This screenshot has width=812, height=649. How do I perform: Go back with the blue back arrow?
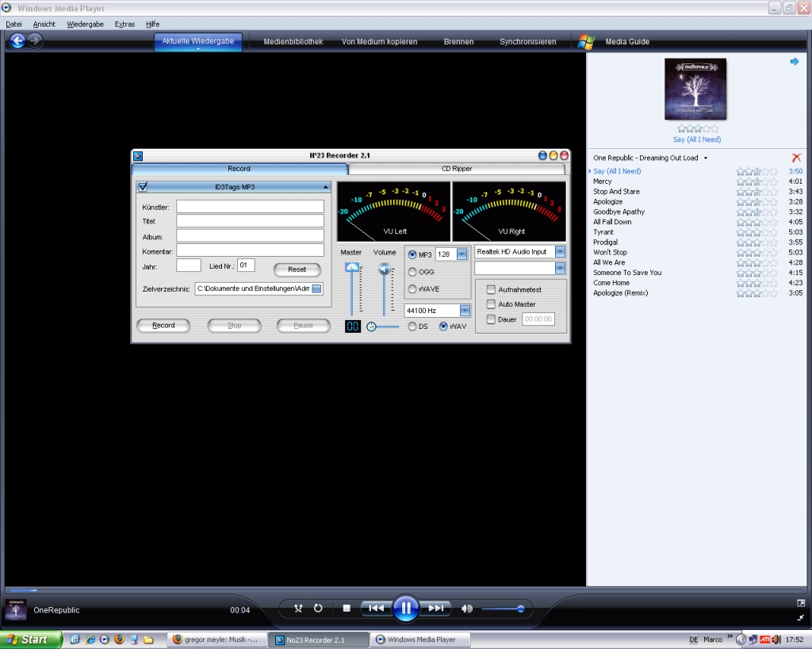tap(17, 41)
